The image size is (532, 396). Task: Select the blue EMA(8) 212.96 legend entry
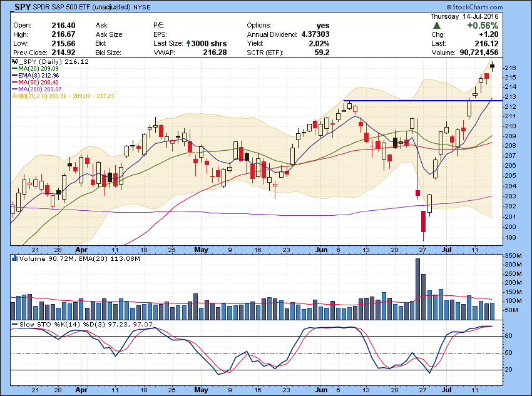point(35,75)
